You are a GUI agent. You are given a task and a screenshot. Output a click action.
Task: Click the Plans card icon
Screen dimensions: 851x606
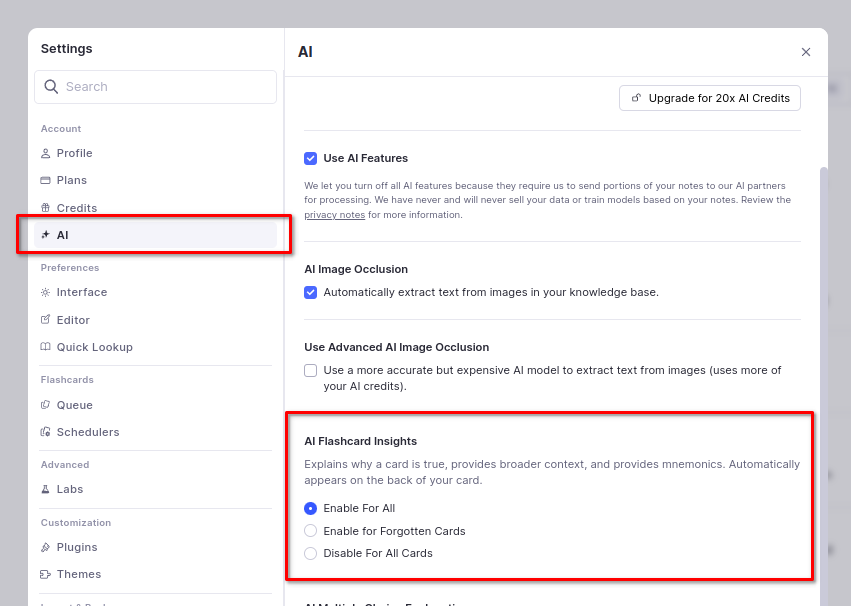click(45, 180)
